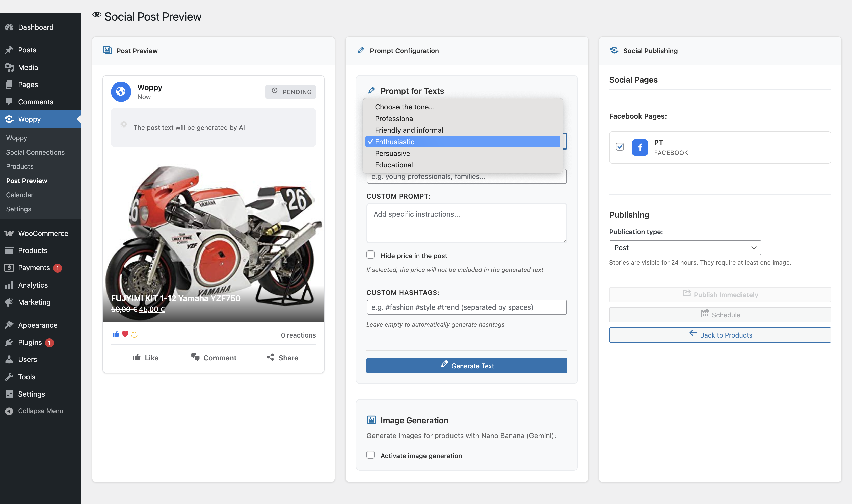Open the first Woppy submenu link
The image size is (852, 504).
pyautogui.click(x=17, y=138)
